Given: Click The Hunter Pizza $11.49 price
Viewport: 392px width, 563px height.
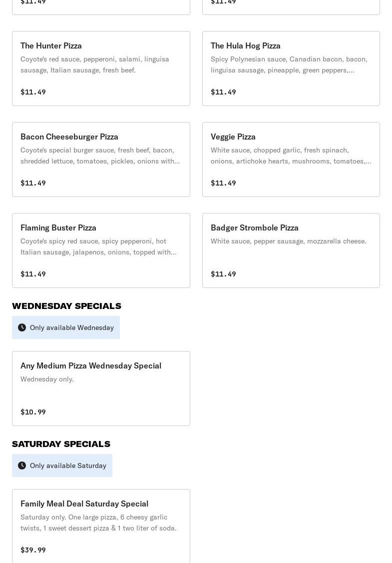Looking at the screenshot, I should point(33,92).
